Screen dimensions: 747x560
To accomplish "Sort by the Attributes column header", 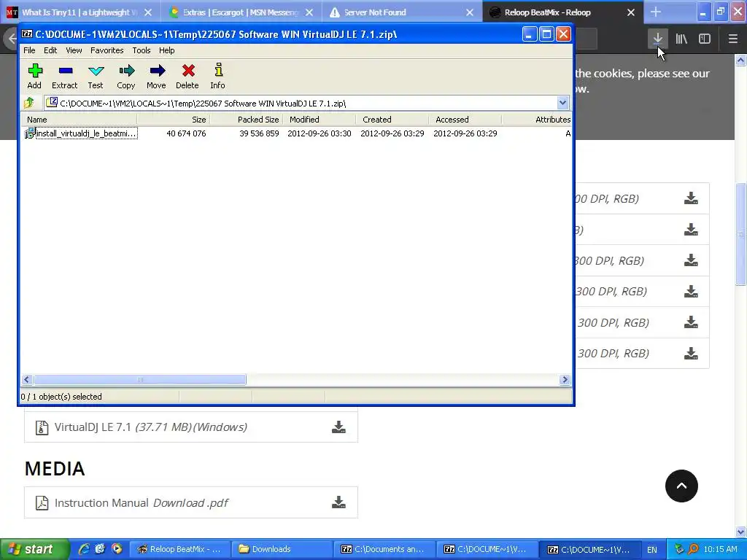I will point(536,120).
